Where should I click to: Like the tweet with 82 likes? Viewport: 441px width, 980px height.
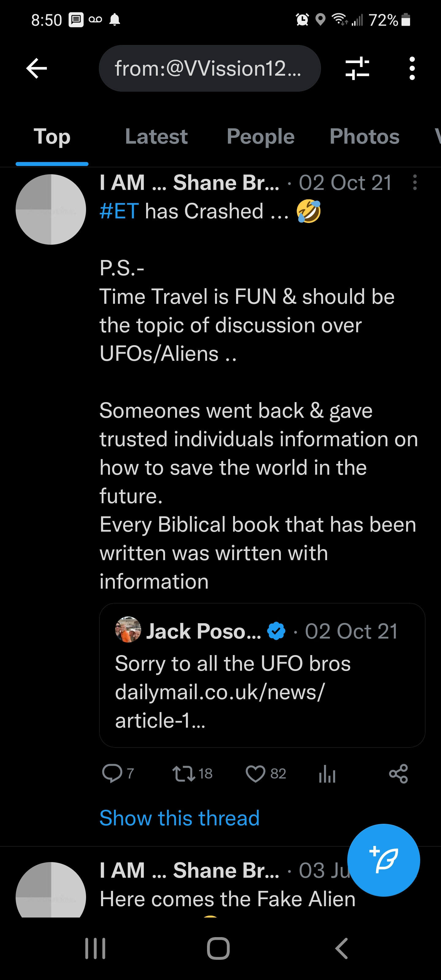[x=255, y=773]
